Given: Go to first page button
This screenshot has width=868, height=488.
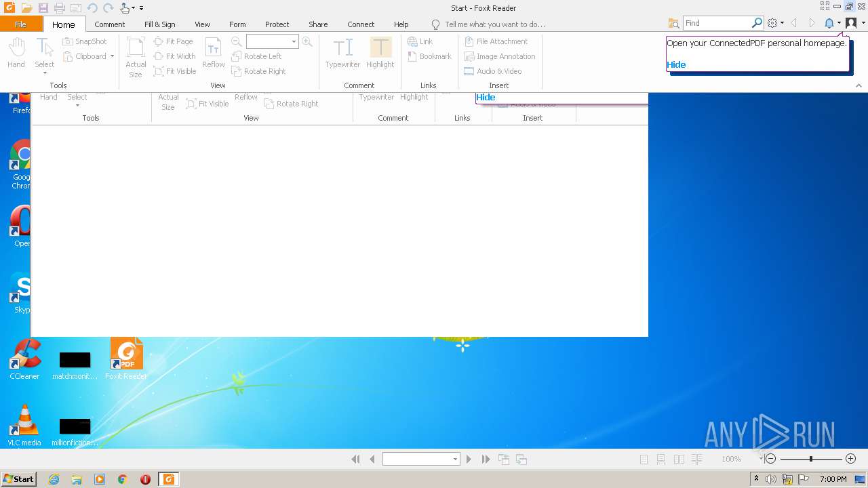Looking at the screenshot, I should [356, 459].
